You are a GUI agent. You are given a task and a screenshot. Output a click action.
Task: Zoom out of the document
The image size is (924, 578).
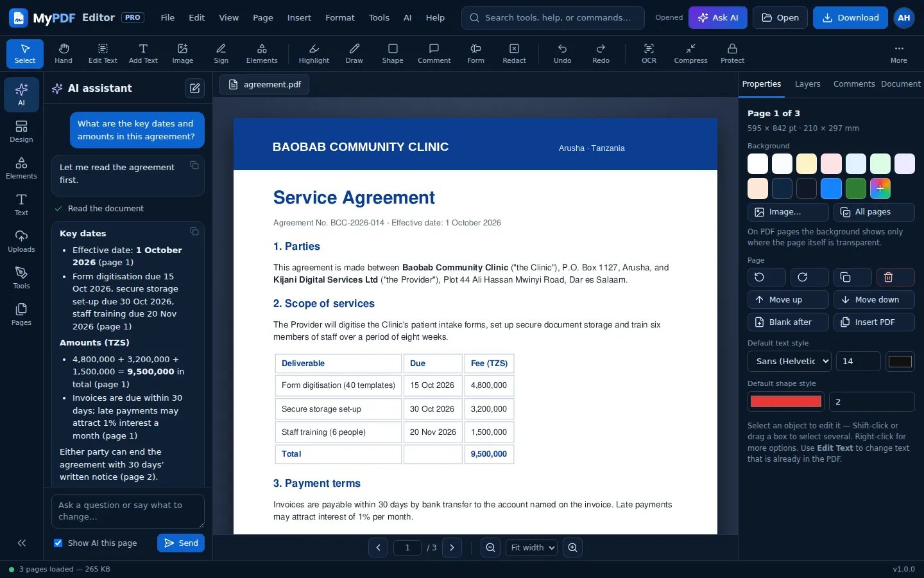[x=490, y=548]
